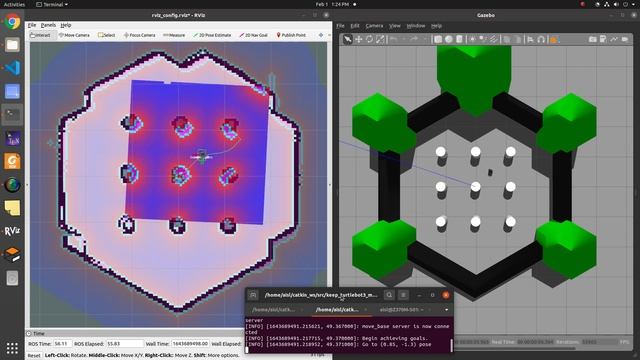Viewport: 640px width, 360px height.
Task: Open the Gazebo Edit menu
Action: click(355, 26)
